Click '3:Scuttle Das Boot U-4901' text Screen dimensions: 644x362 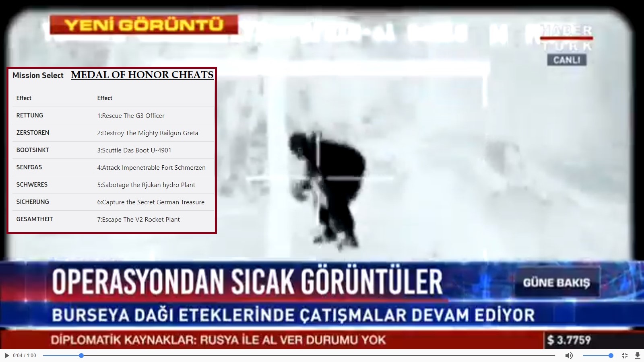point(134,150)
